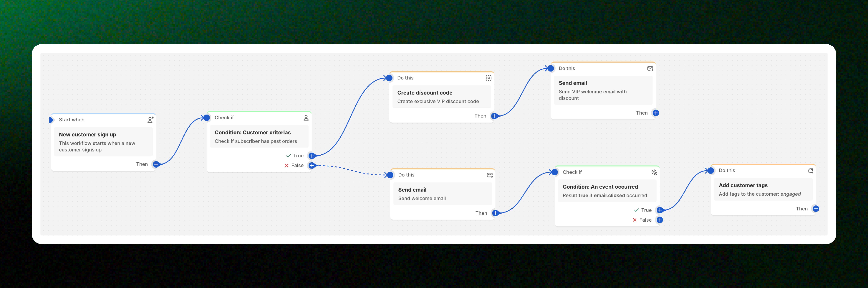Click the tag icon on Add customer tags node
This screenshot has width=868, height=288.
coord(810,171)
